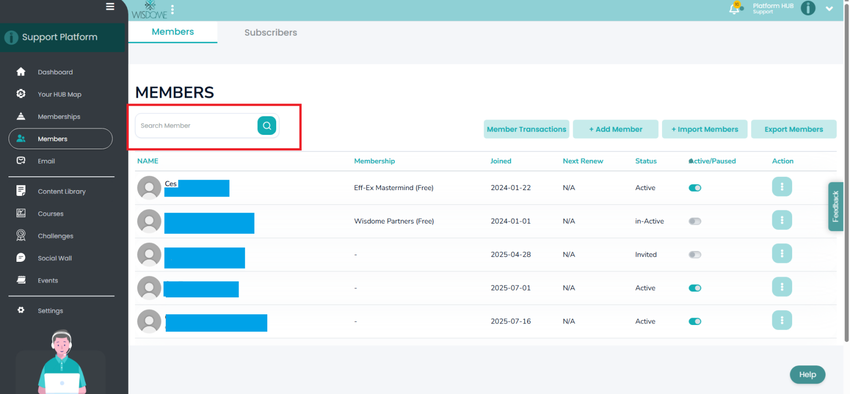850x394 pixels.
Task: Click the Challenges icon in sidebar
Action: click(21, 236)
